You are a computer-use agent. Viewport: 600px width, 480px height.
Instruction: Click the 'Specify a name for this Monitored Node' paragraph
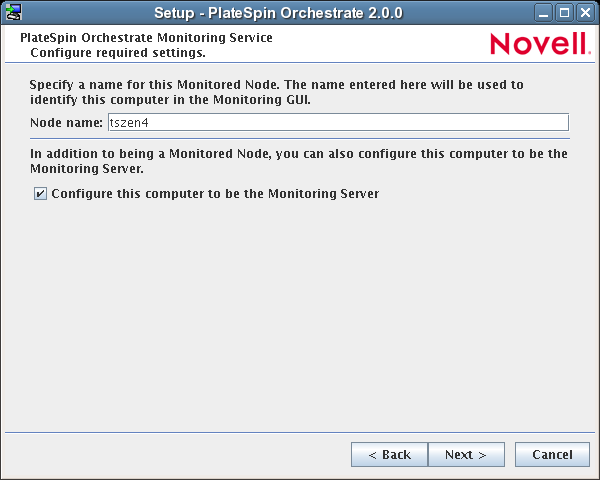point(276,93)
